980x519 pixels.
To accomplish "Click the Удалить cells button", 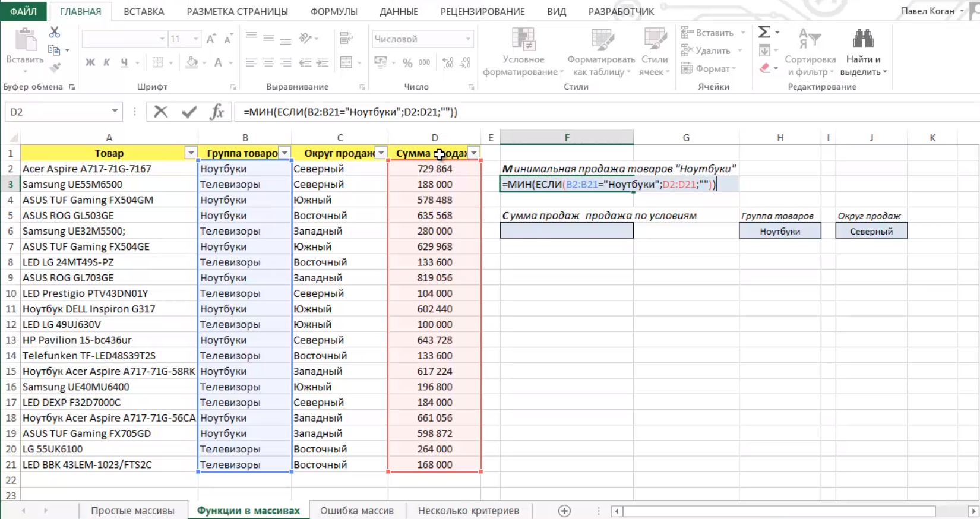I will coord(712,50).
